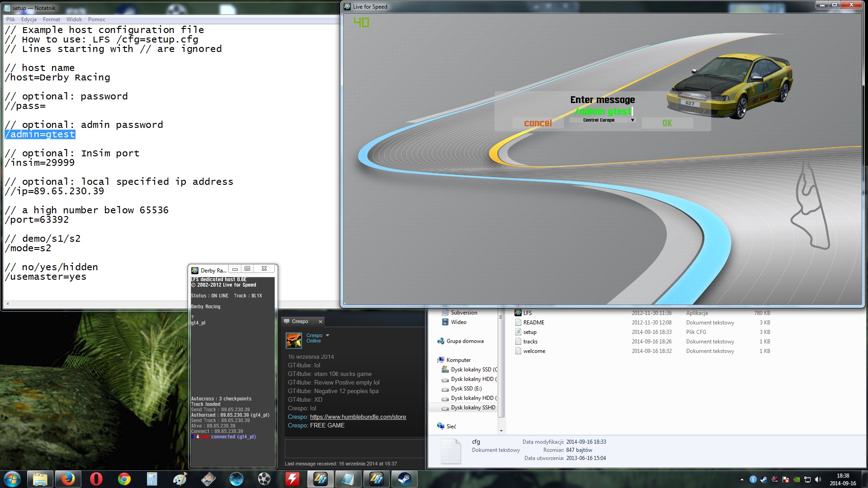Viewport: 868px width, 488px height.
Task: Open the hard-disk utility taskbar icon
Action: tap(208, 479)
